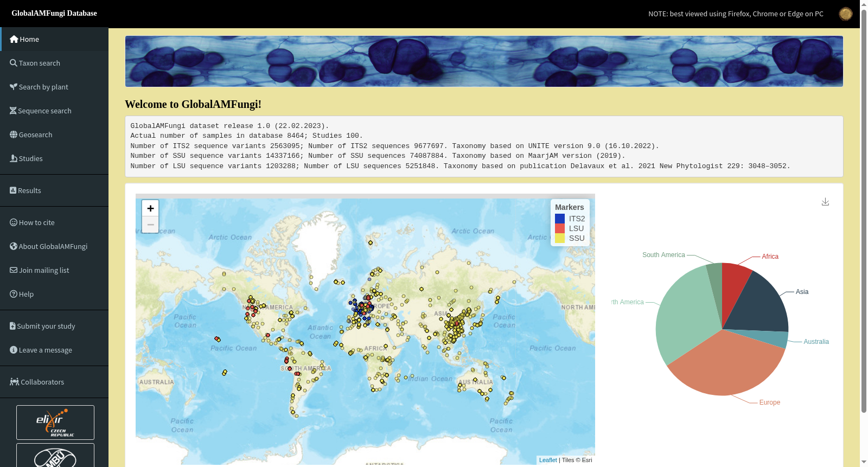The image size is (868, 467).
Task: Click the Search by plant seedling icon
Action: click(x=14, y=87)
